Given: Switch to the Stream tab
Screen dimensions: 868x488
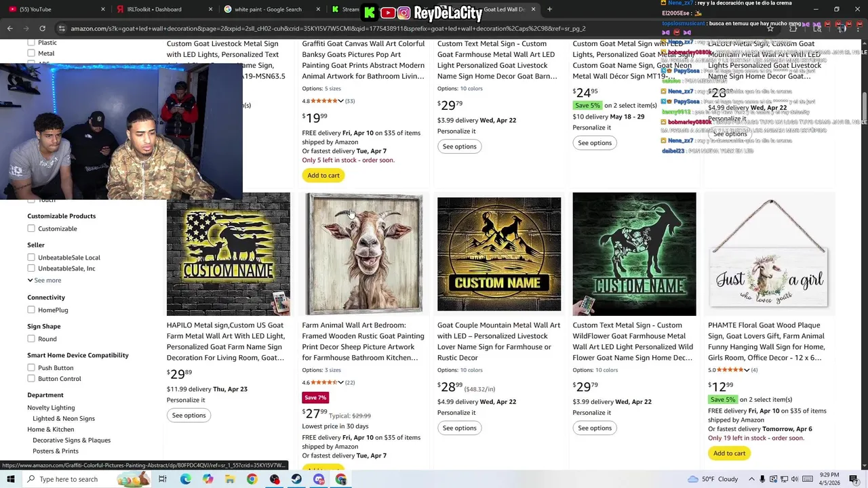Looking at the screenshot, I should [346, 9].
